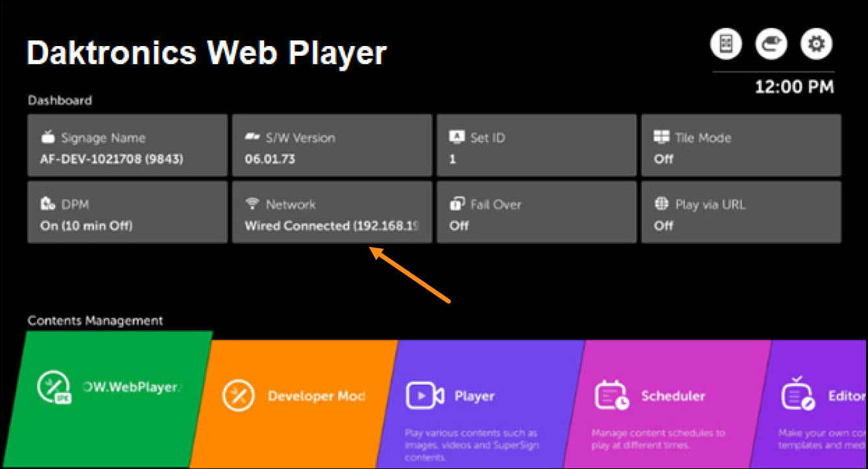
Task: Open the S/W Version 06.01.73 card
Action: click(332, 145)
